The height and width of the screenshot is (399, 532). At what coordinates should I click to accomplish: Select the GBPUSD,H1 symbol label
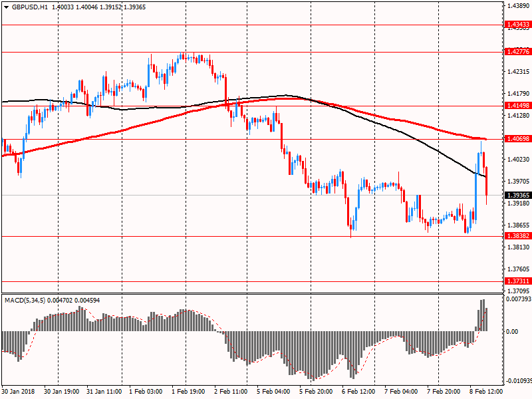(30, 7)
